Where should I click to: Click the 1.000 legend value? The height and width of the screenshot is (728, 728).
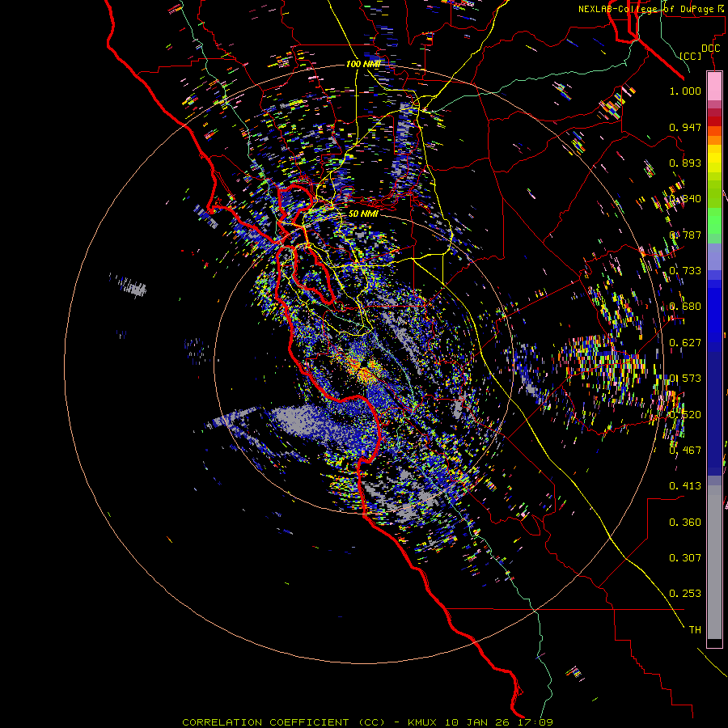tap(685, 91)
